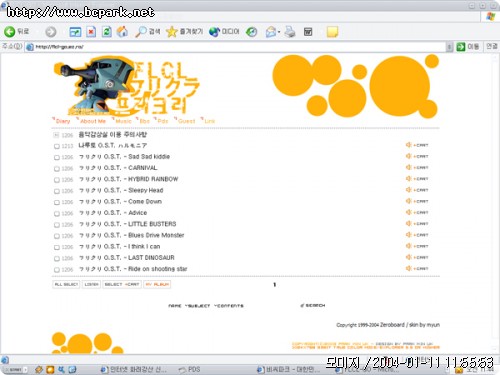Image resolution: width=500 pixels, height=375 pixels.
Task: Click the grey Forward arrow button
Action: (x=51, y=32)
